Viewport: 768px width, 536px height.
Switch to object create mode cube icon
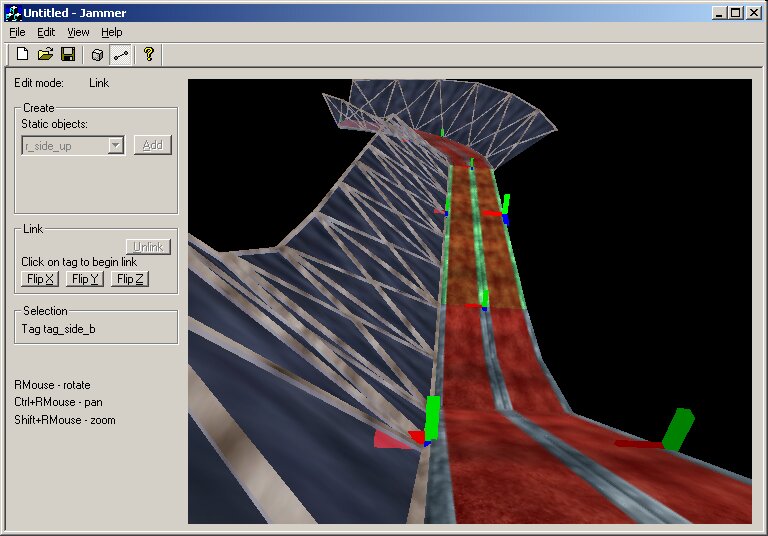coord(97,54)
